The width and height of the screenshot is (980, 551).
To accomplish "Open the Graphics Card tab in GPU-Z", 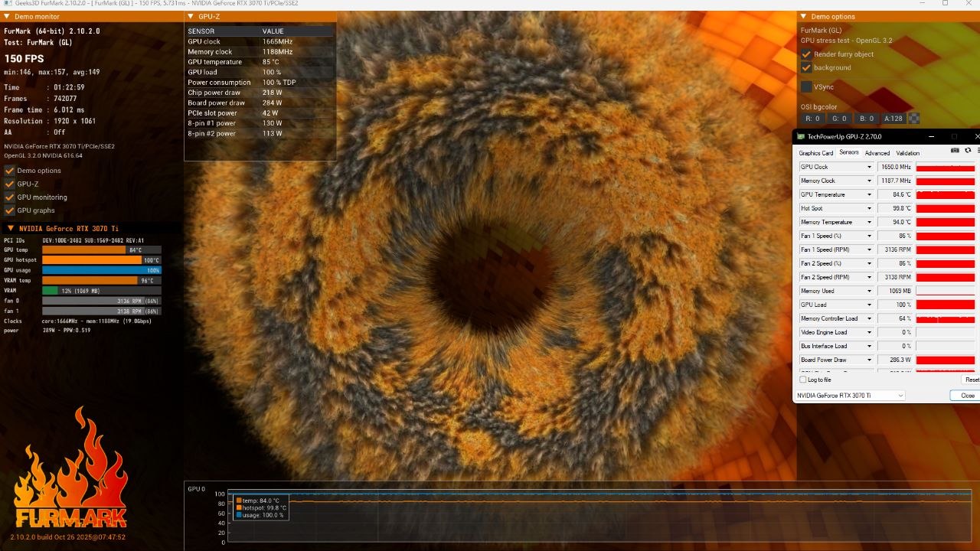I will click(816, 153).
